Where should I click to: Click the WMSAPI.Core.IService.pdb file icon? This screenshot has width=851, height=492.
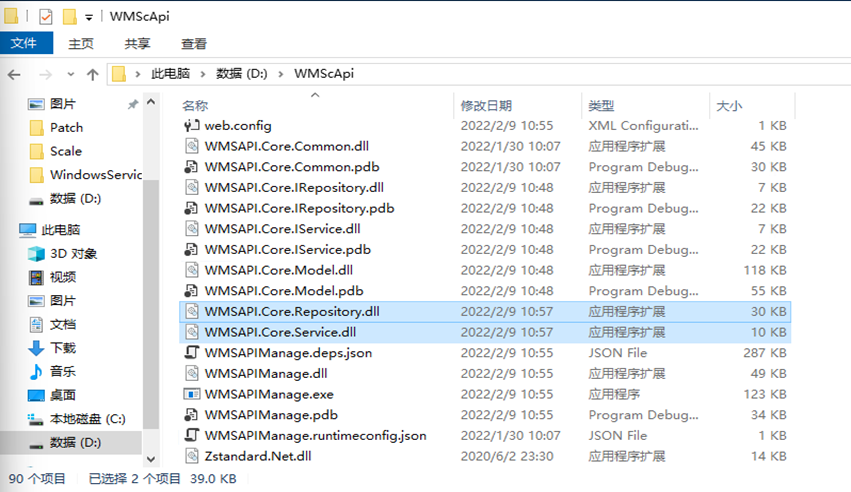[x=192, y=250]
